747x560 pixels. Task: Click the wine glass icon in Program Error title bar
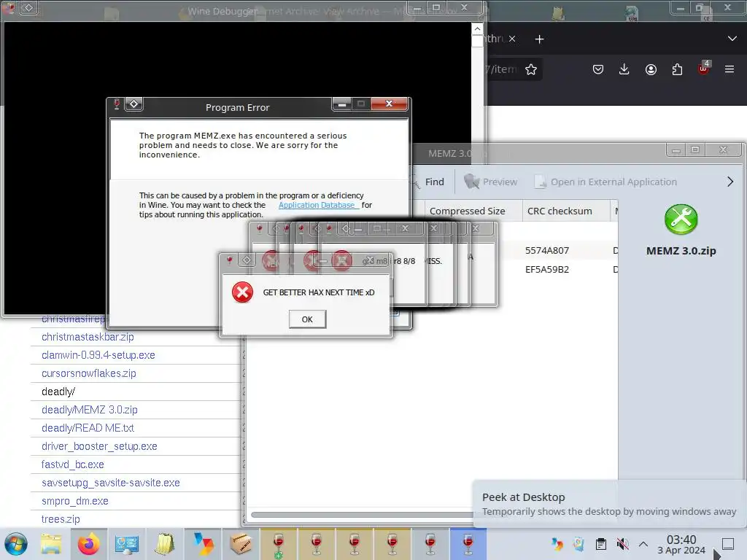pos(117,104)
